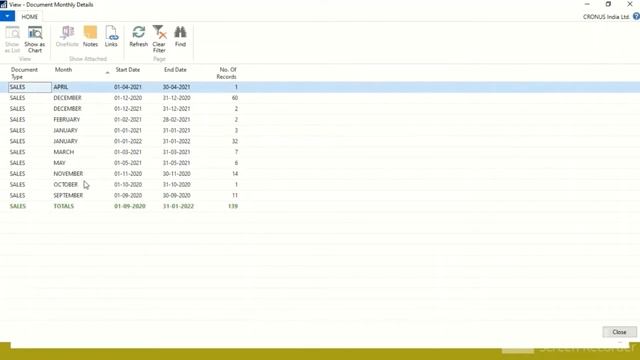Click end date 31-05-2021
Image resolution: width=640 pixels, height=360 pixels.
(x=176, y=163)
